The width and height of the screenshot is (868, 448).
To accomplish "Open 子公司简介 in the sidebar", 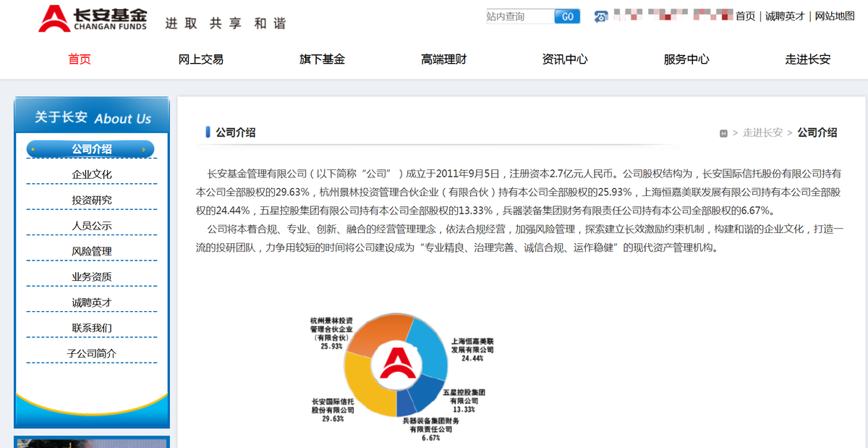I will [x=92, y=353].
